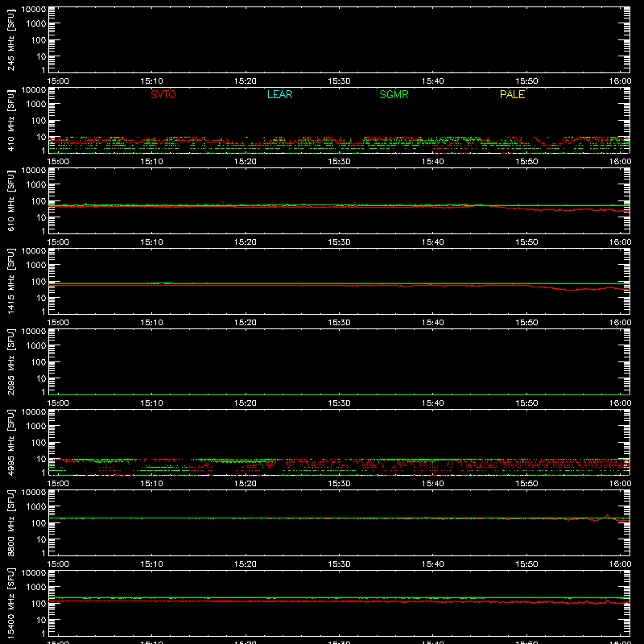Select the 245 MHz [SFU] axis title

tap(10, 39)
